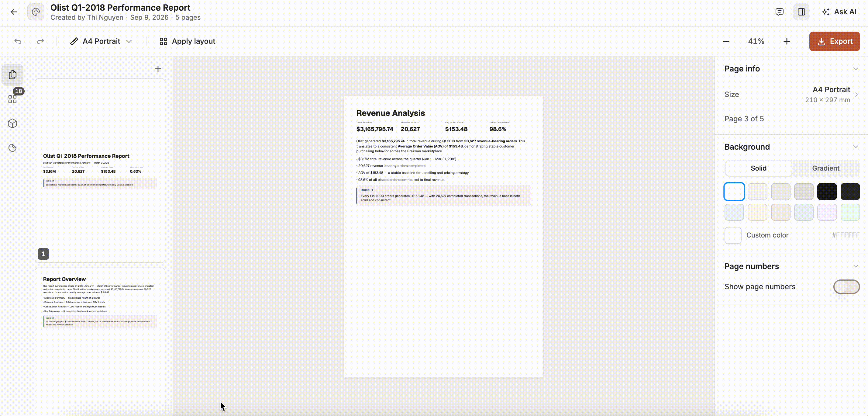Viewport: 868px width, 416px height.
Task: Click the $153.48 avg order value figure
Action: point(456,129)
